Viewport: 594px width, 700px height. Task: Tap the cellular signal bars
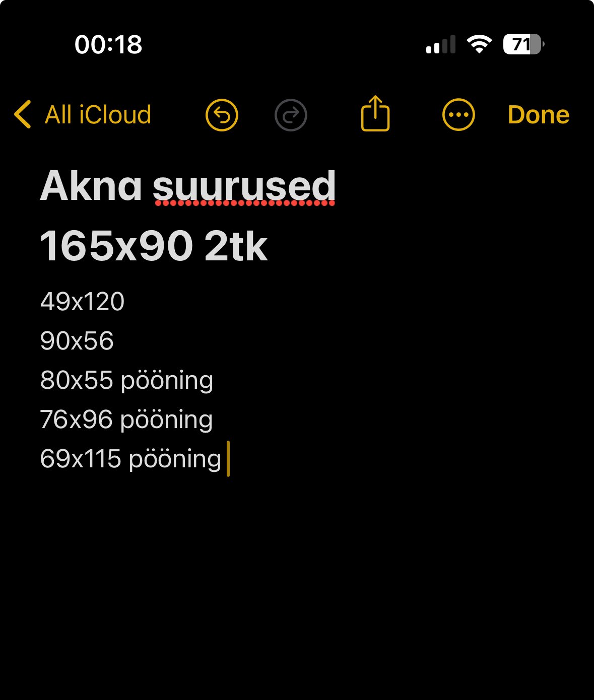click(440, 44)
